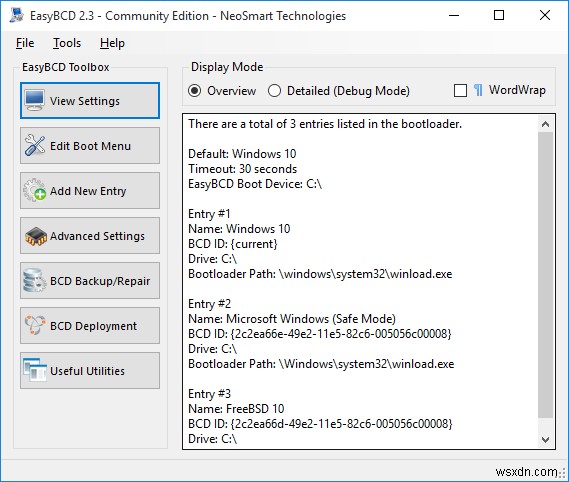Click the 'Entry #1' heading text
Image resolution: width=569 pixels, height=482 pixels.
point(209,214)
